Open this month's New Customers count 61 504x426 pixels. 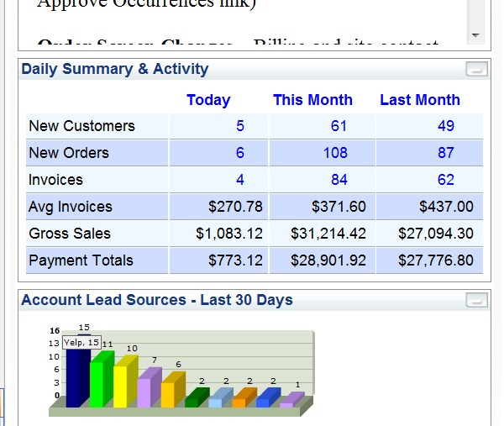pyautogui.click(x=339, y=126)
